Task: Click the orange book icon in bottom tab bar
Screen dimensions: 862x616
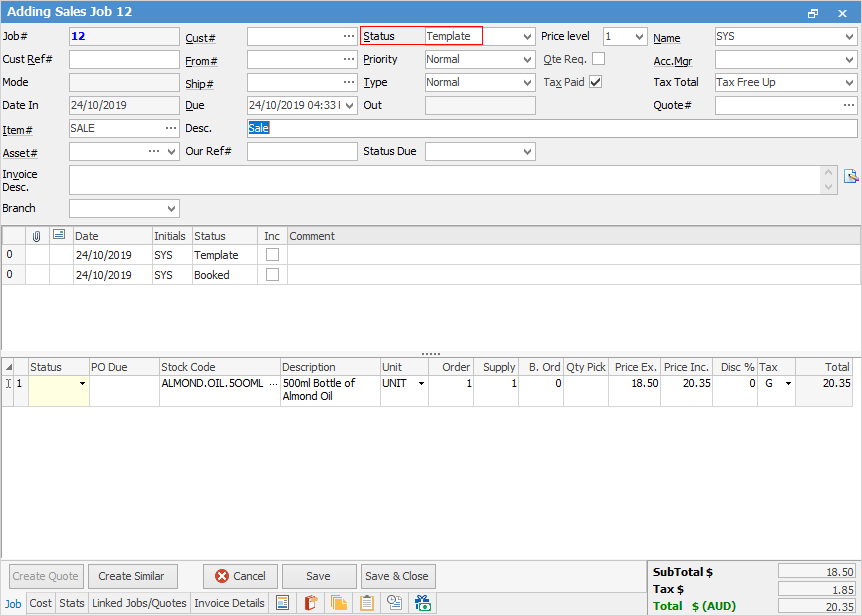Action: pos(311,603)
